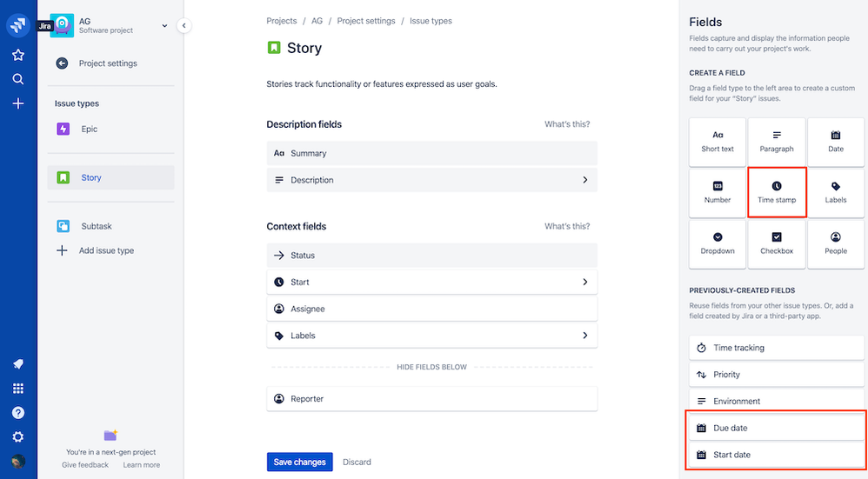Open Jira settings gear icon
Screen dimensions: 868x479
click(18, 437)
